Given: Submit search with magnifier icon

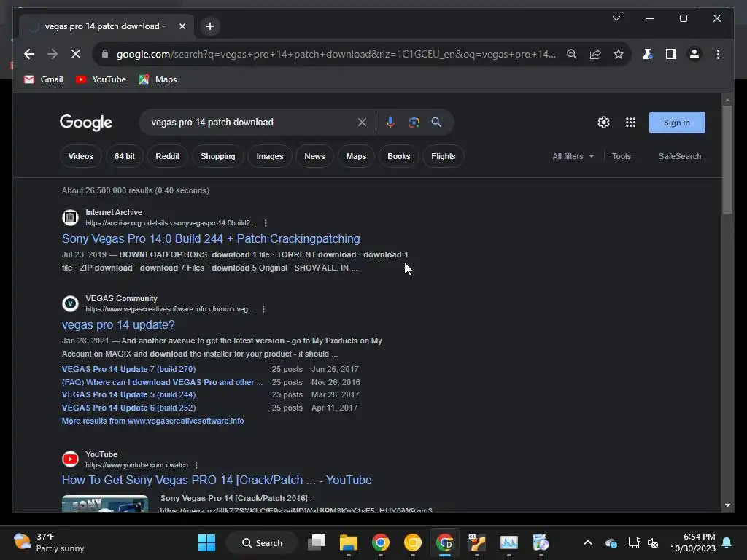Looking at the screenshot, I should tap(436, 122).
